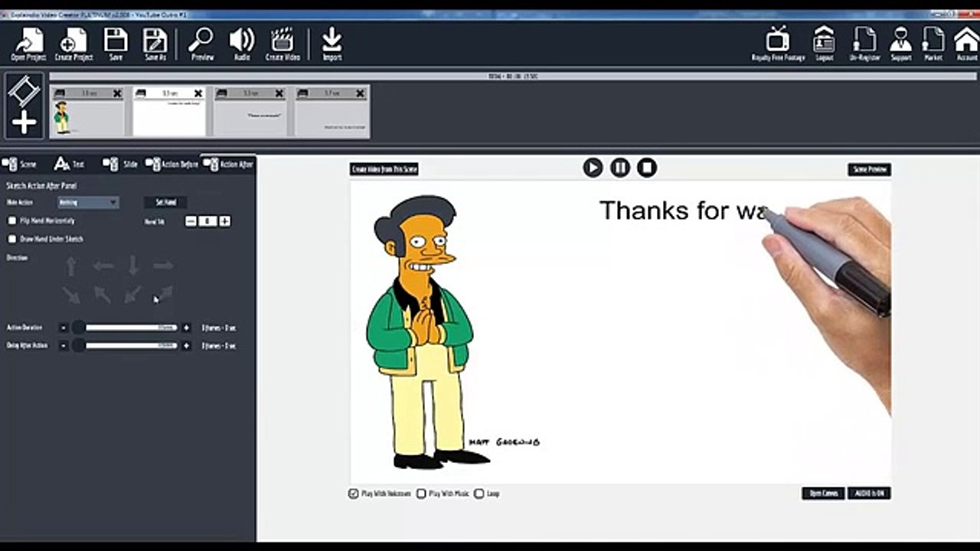Toggle Draw Hand Under Sketch checkbox
The width and height of the screenshot is (980, 551).
tap(11, 239)
